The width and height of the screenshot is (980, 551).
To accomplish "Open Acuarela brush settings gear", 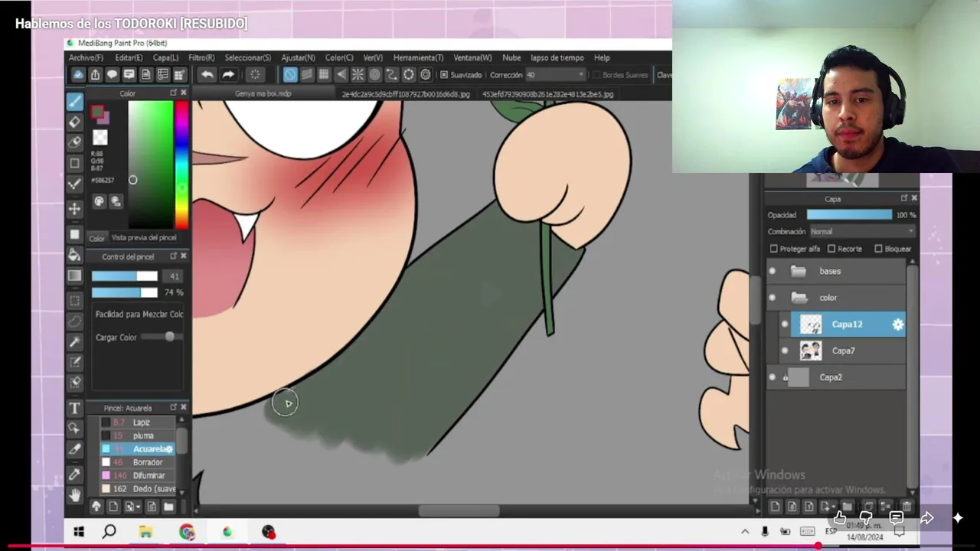I will 169,449.
